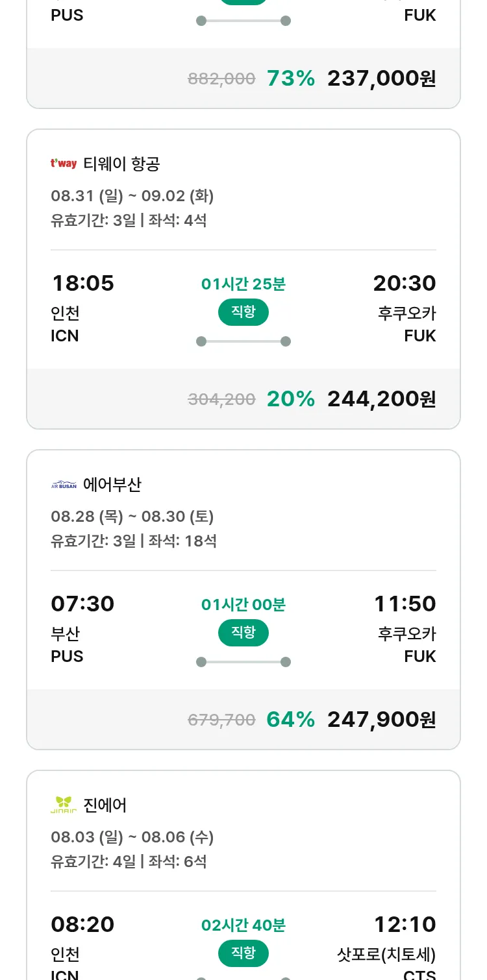Open the 진에어 flight card title
The height and width of the screenshot is (980, 487).
[x=105, y=805]
